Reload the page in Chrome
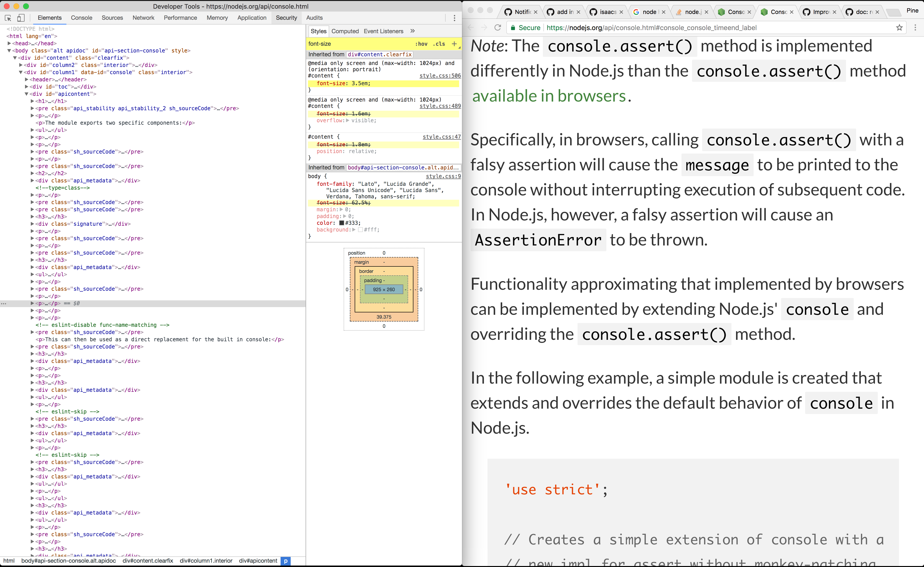 498,27
